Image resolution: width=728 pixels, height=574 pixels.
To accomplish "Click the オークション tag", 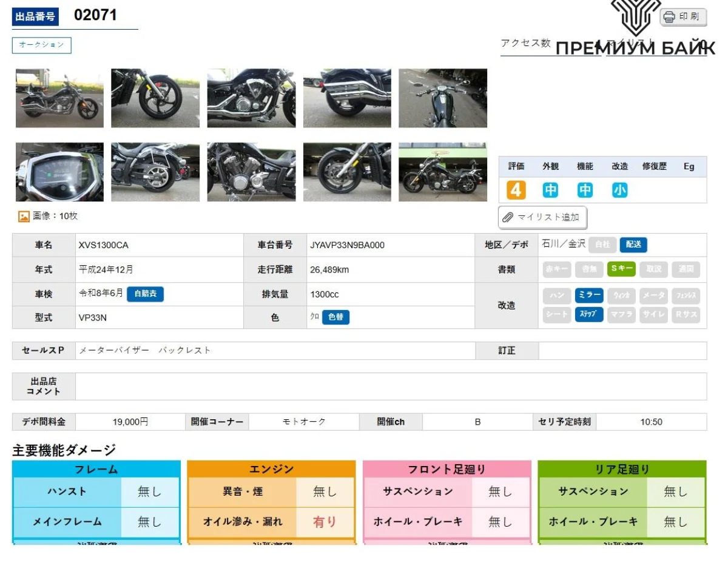I will tap(42, 46).
